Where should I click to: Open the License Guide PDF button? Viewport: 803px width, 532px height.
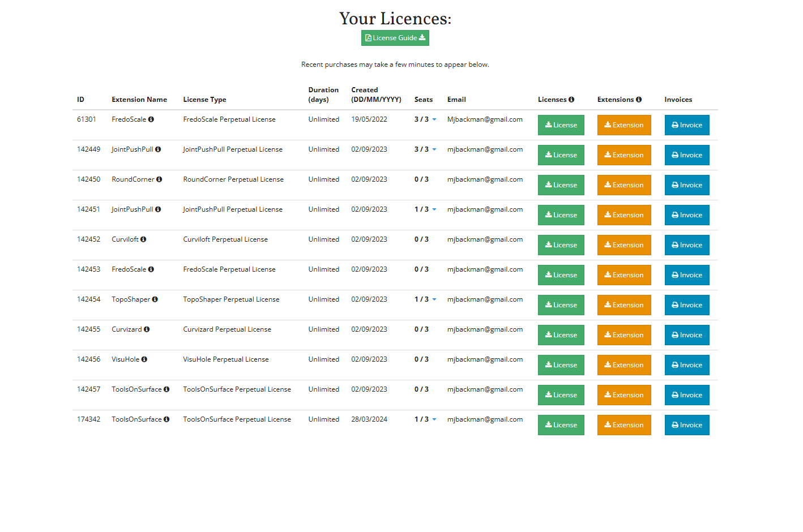(x=395, y=38)
